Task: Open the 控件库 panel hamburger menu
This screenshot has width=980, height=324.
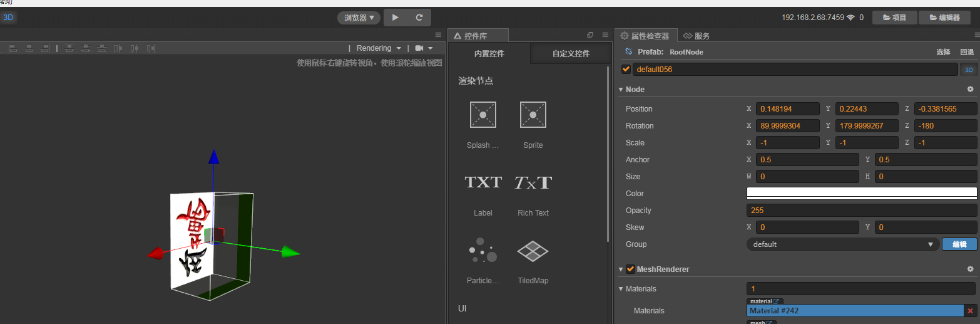Action: click(605, 35)
